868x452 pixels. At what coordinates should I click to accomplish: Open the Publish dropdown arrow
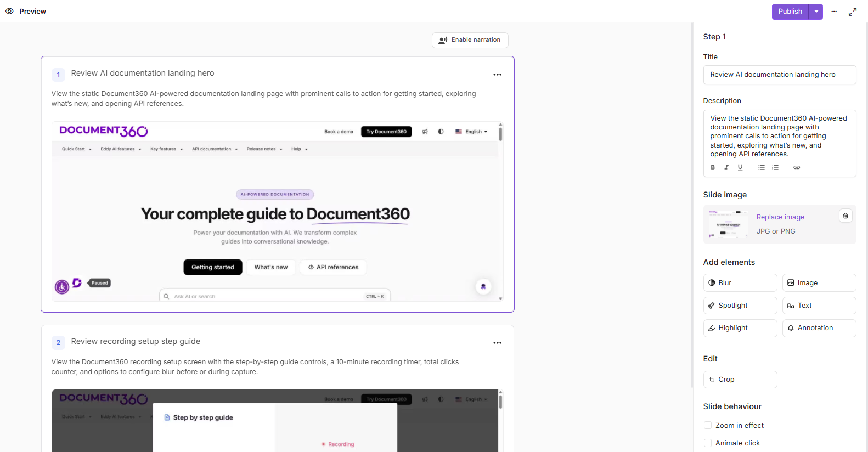(816, 12)
